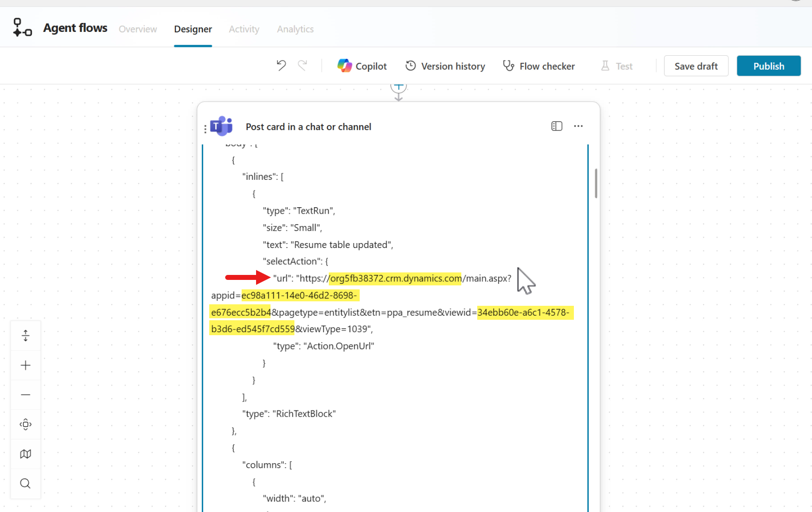
Task: Click the vertical scrollbar in the card editor
Action: point(596,183)
